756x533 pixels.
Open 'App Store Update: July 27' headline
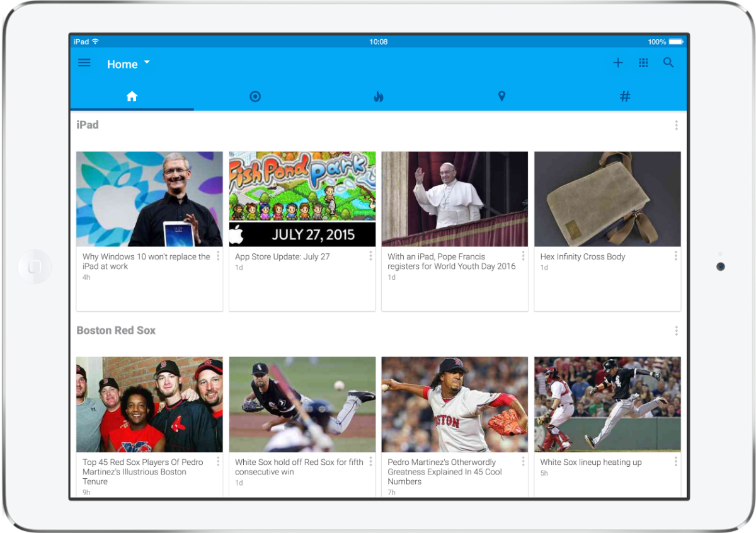(282, 256)
